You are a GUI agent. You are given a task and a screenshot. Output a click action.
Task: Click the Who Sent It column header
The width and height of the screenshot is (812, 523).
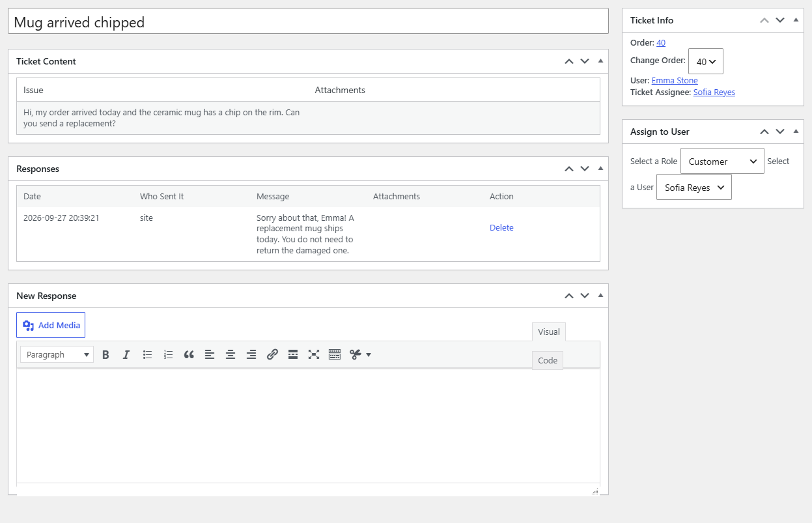[161, 196]
